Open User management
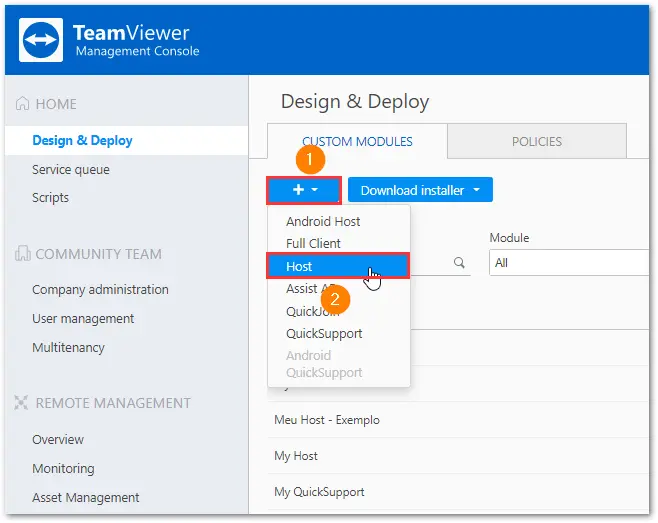 coord(83,319)
